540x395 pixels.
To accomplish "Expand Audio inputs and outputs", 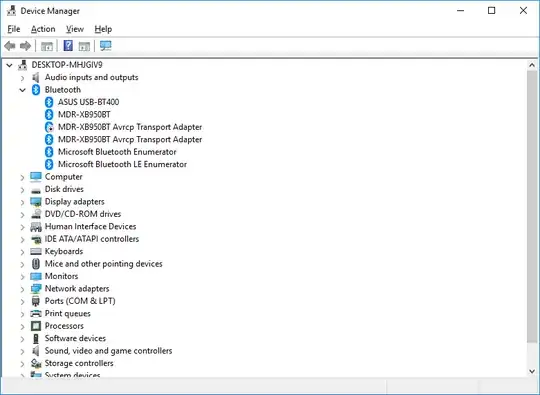I will (22, 78).
